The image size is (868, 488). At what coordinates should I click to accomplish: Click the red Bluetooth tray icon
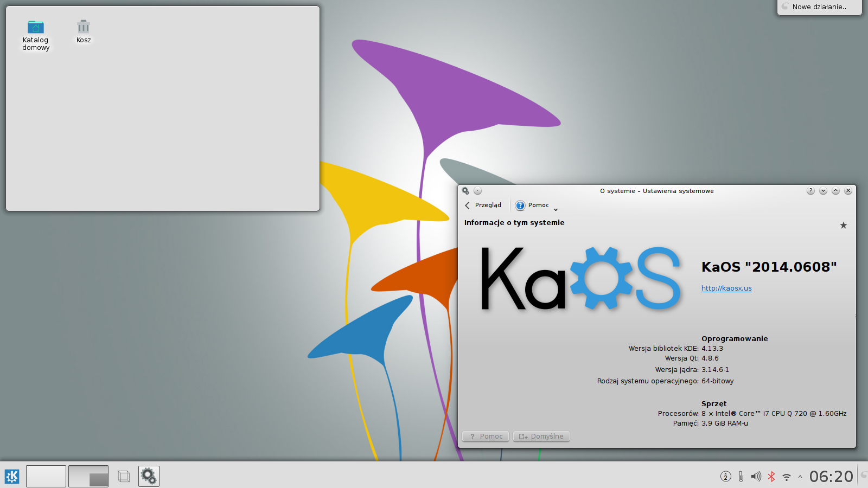(771, 477)
